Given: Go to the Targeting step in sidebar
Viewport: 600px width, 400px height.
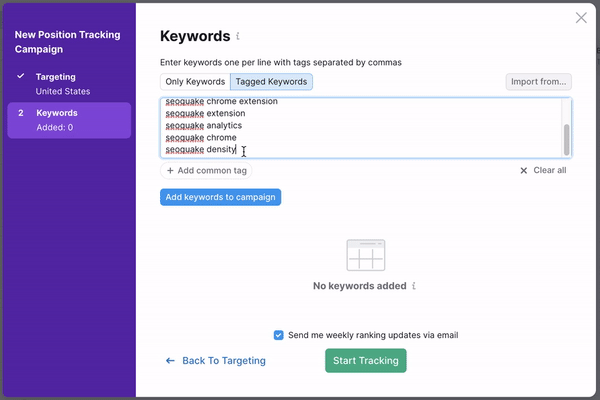Looking at the screenshot, I should click(x=69, y=84).
